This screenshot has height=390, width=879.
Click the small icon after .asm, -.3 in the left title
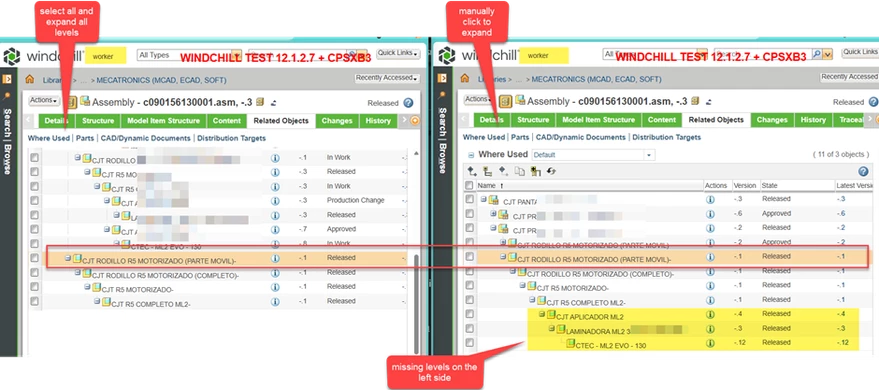pos(260,102)
